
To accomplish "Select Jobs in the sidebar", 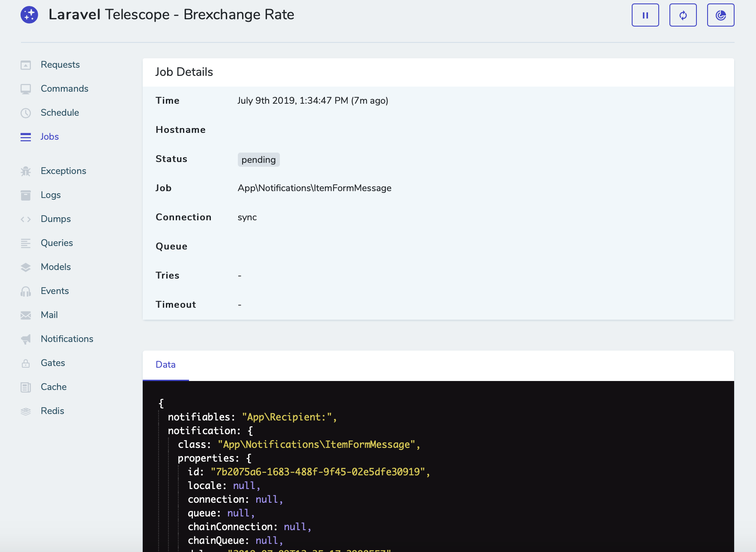I will [49, 137].
